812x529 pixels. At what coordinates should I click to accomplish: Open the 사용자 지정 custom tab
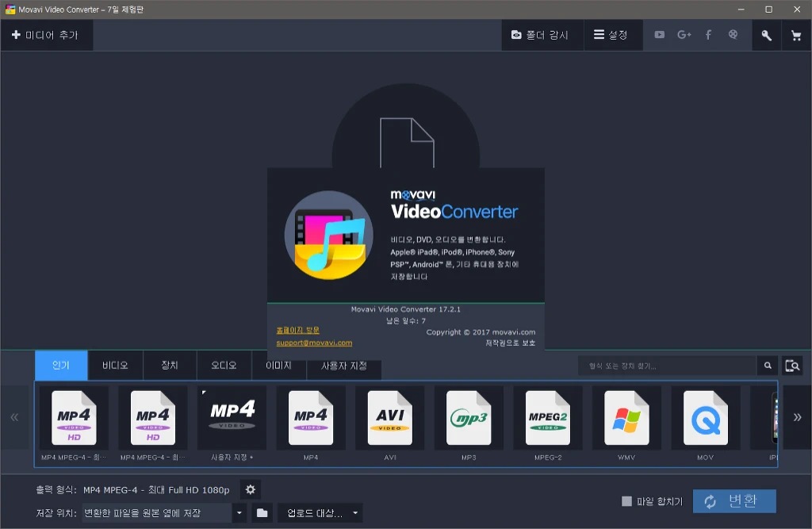[344, 366]
